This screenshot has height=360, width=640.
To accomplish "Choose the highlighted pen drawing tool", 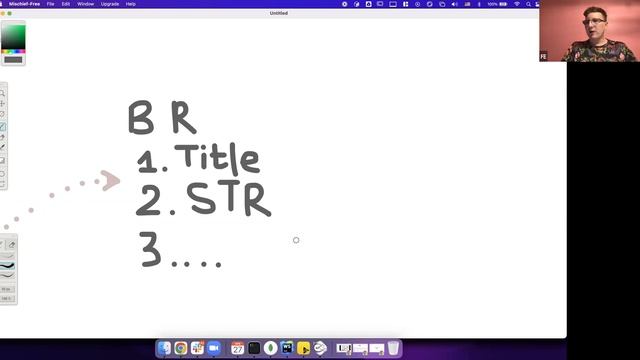I will click(x=2, y=127).
